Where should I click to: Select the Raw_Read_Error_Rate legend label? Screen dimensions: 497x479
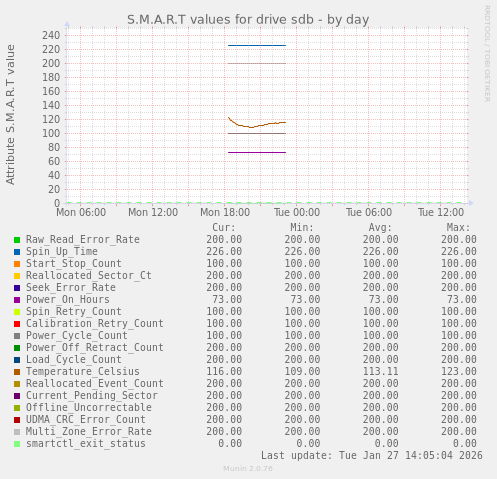tap(83, 240)
